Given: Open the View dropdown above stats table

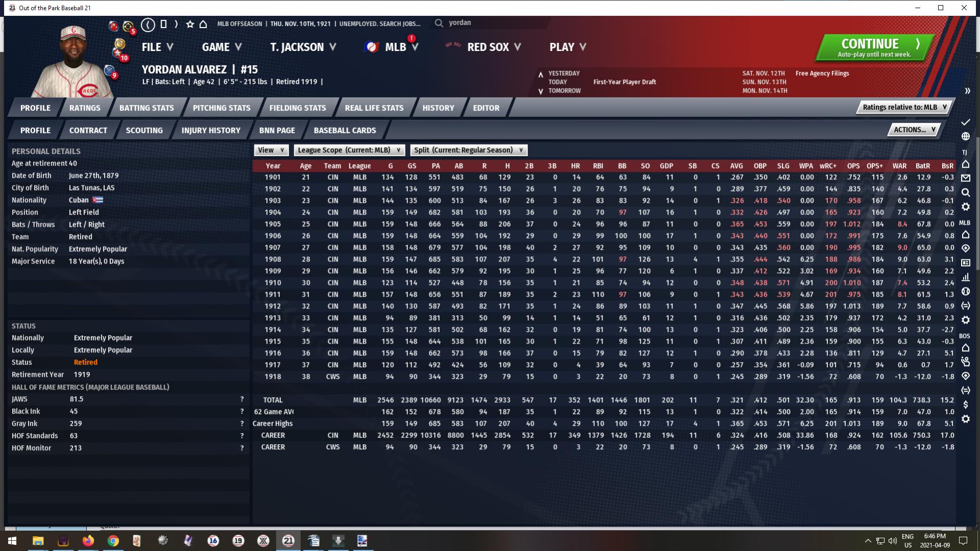Looking at the screenshot, I should click(271, 150).
